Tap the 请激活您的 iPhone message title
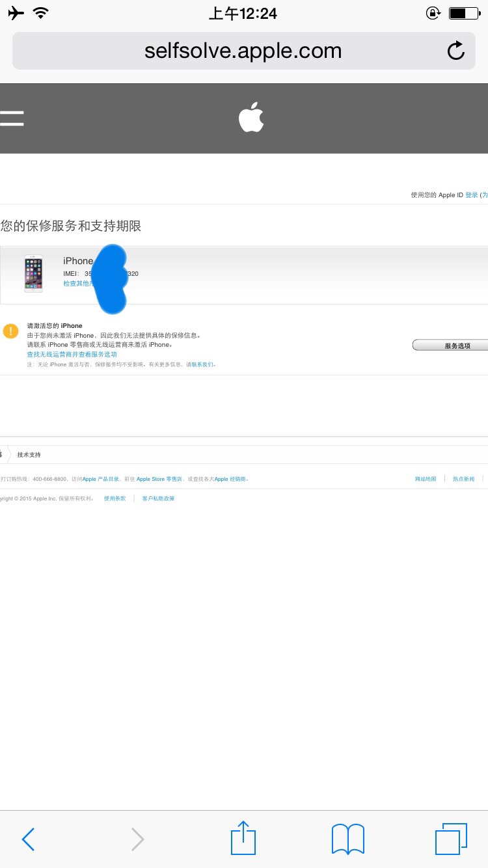Screen dimensions: 488x868 55,326
